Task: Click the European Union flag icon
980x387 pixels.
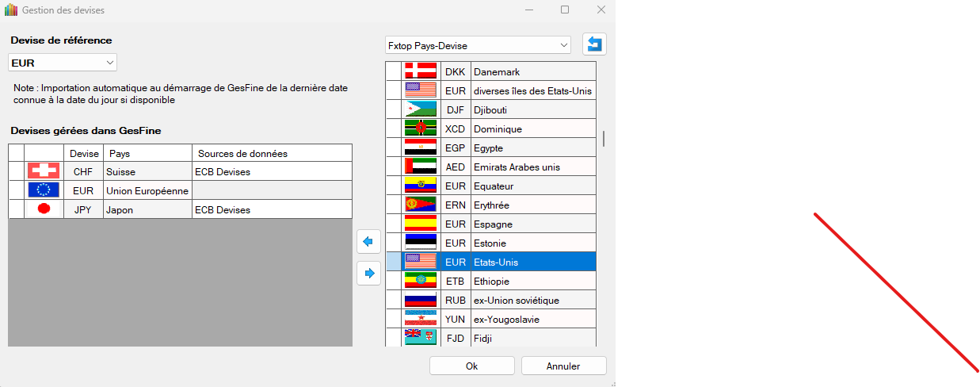Action: click(x=44, y=190)
